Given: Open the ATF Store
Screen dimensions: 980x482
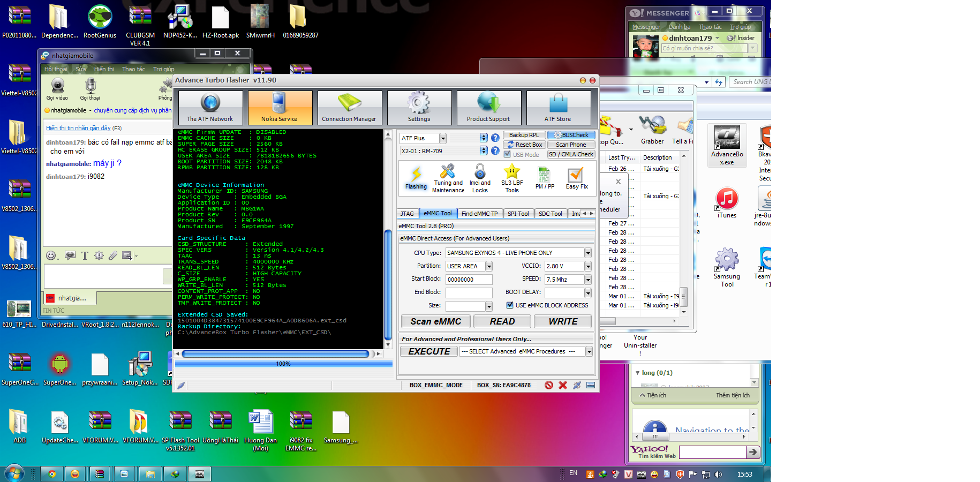Looking at the screenshot, I should [559, 108].
